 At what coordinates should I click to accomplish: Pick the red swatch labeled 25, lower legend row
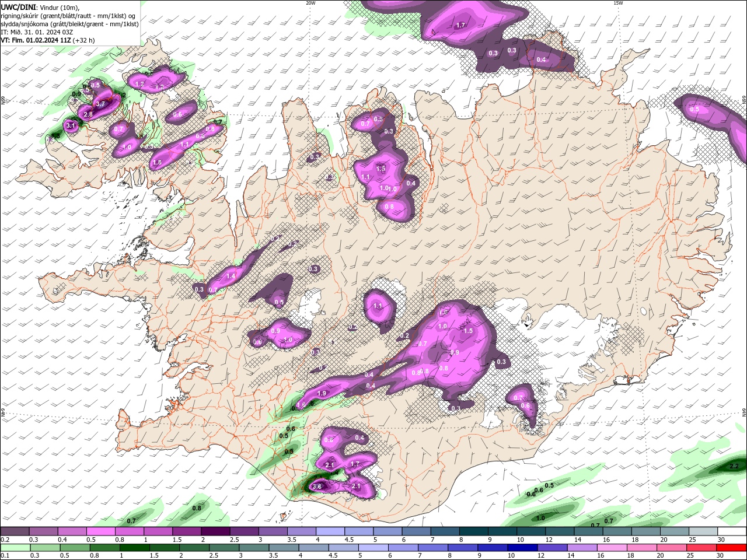701,548
